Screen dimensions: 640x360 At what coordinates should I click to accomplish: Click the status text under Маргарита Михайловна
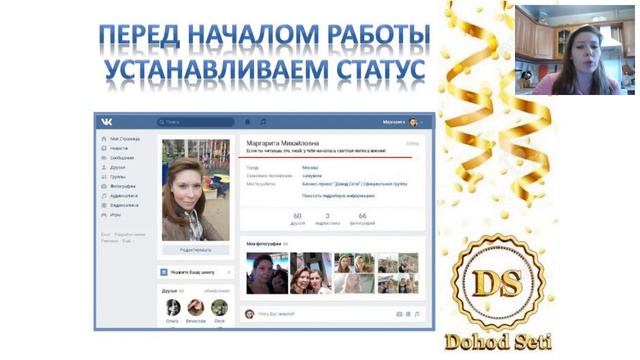point(316,151)
